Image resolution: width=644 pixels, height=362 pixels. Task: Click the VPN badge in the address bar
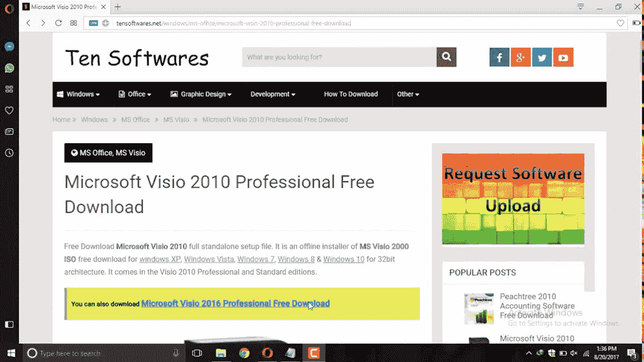(x=93, y=23)
